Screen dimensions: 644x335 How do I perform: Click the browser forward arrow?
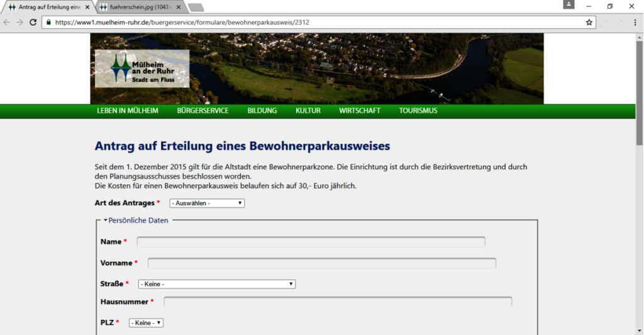click(20, 22)
